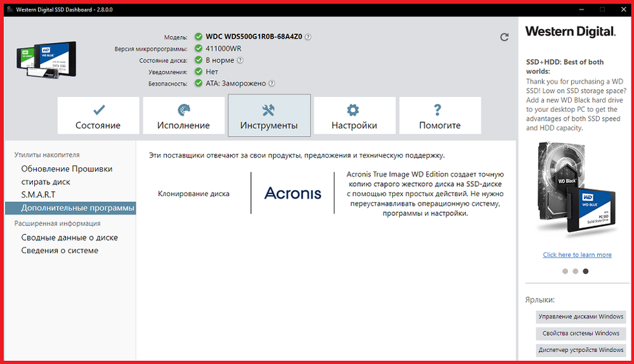The image size is (634, 364).
Task: Open Сведения о системе
Action: tap(60, 250)
